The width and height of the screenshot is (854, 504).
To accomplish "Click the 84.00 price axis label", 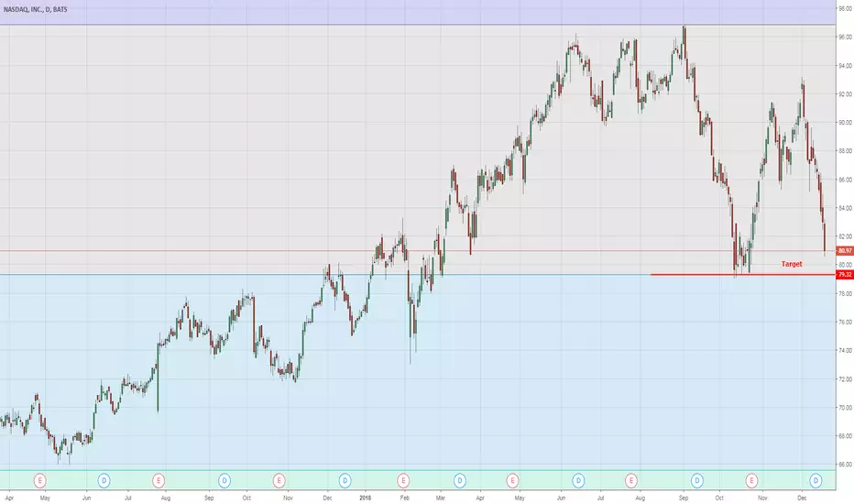I will [x=845, y=208].
